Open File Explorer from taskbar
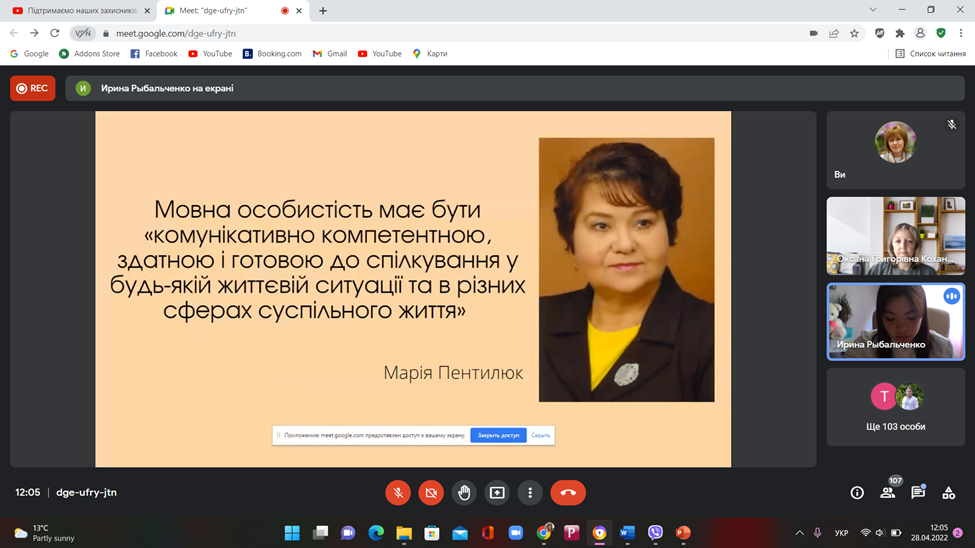This screenshot has width=975, height=548. tap(404, 533)
